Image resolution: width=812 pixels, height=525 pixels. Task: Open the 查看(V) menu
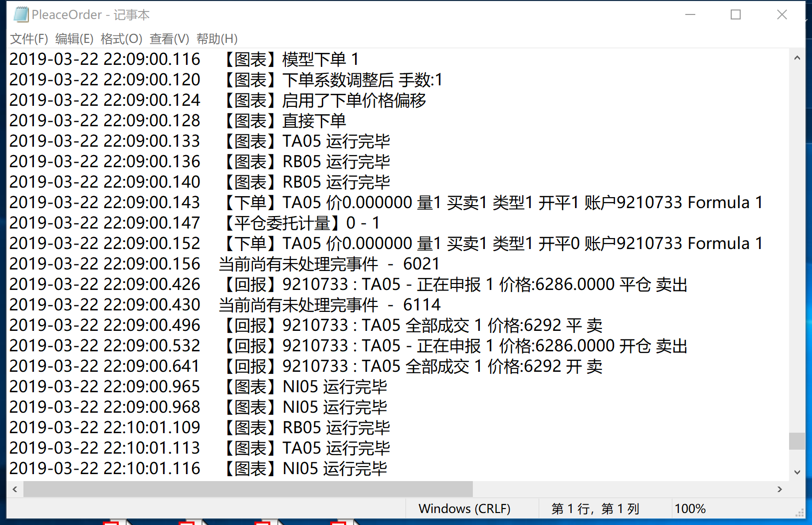(x=169, y=39)
